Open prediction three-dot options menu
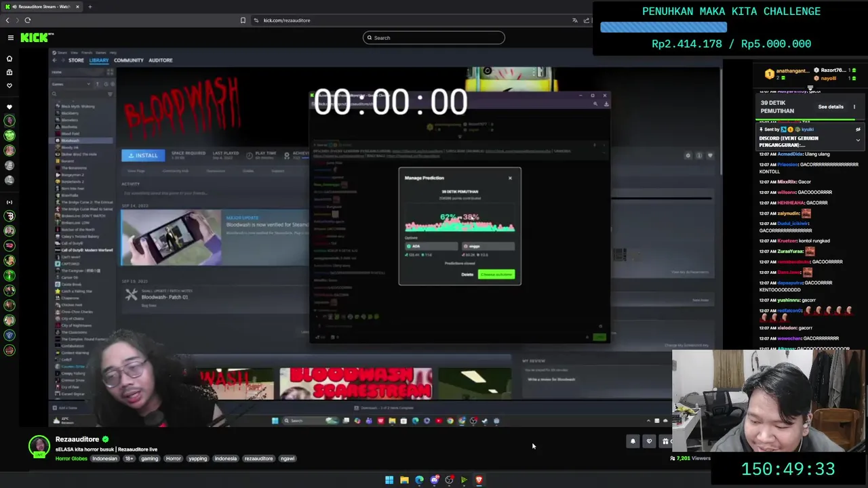Image resolution: width=868 pixels, height=488 pixels. [x=854, y=107]
